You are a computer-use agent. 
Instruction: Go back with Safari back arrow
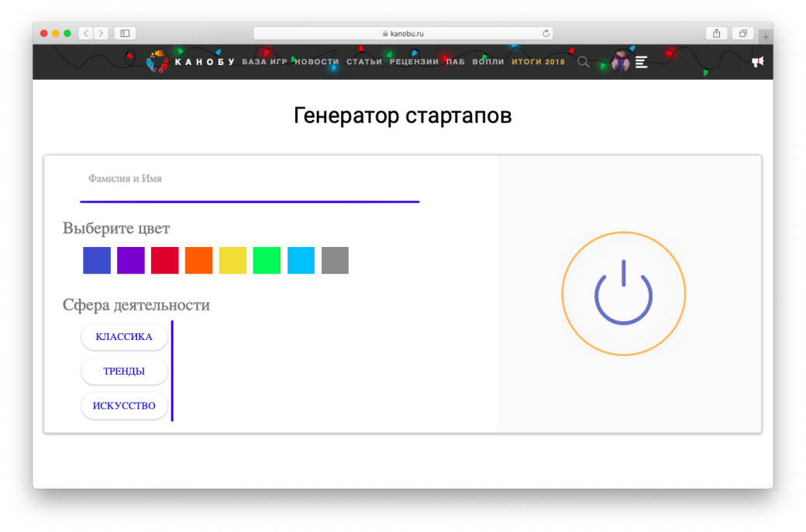click(x=86, y=33)
